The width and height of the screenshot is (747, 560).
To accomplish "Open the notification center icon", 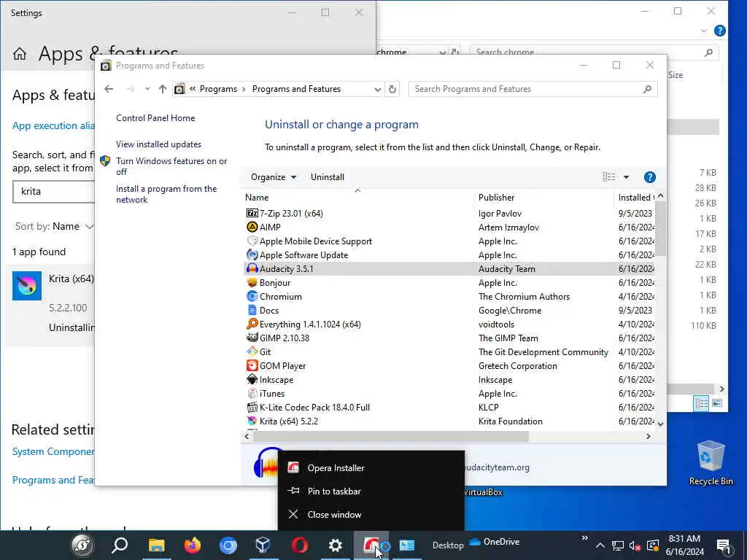I will [724, 545].
